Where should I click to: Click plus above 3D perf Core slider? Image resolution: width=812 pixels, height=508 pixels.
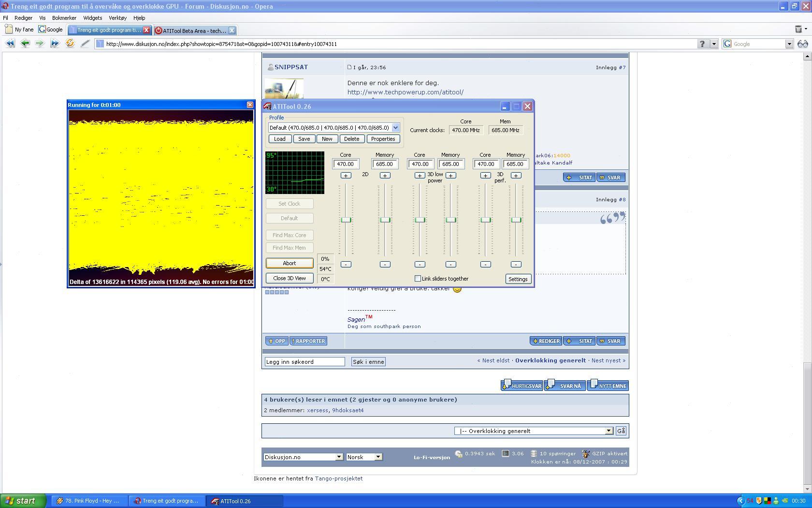(485, 175)
